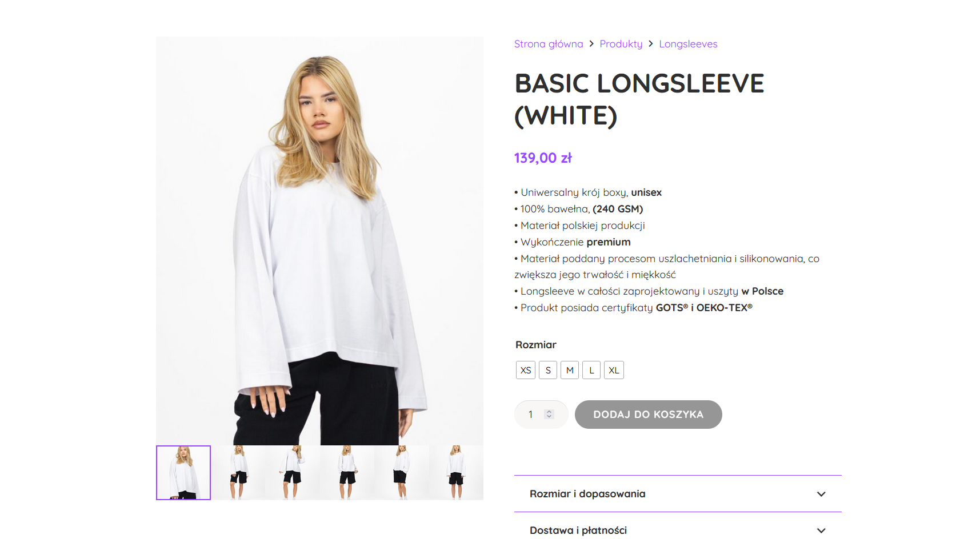980x539 pixels.
Task: Expand Dostawa i płatności section chevron
Action: tap(821, 530)
